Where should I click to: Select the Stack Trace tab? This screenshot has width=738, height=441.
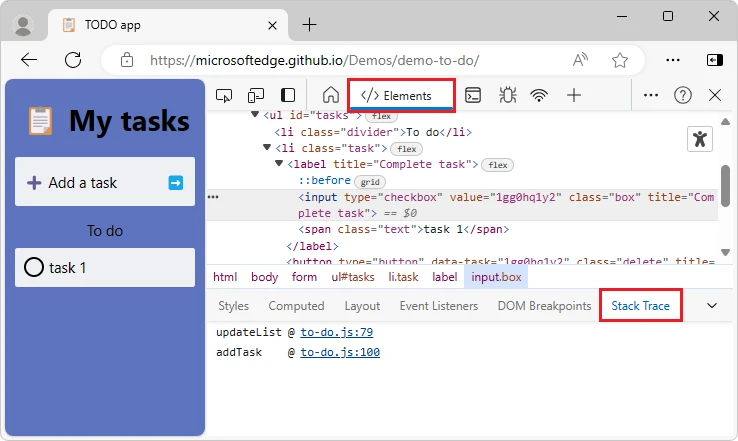[641, 306]
